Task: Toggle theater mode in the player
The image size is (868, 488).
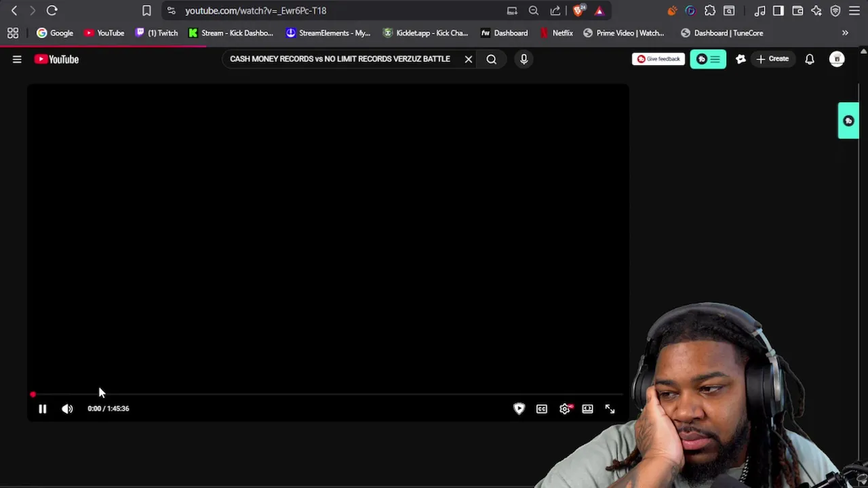Action: pyautogui.click(x=587, y=409)
